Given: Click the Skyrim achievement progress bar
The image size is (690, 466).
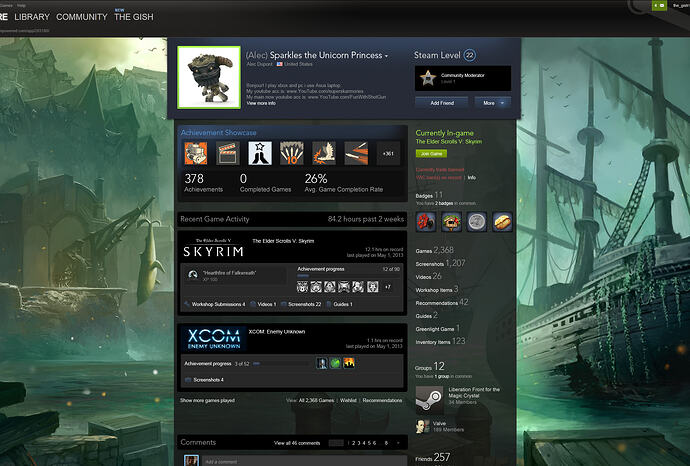Looking at the screenshot, I should coord(348,276).
